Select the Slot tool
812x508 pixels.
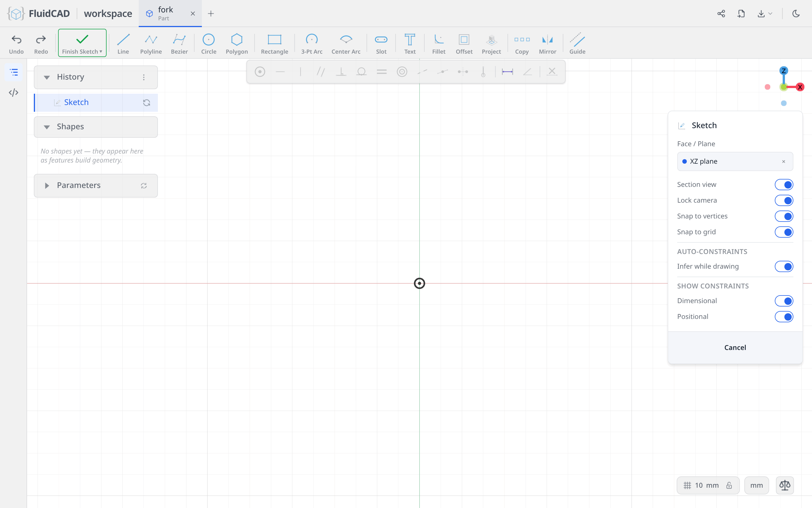pyautogui.click(x=381, y=44)
